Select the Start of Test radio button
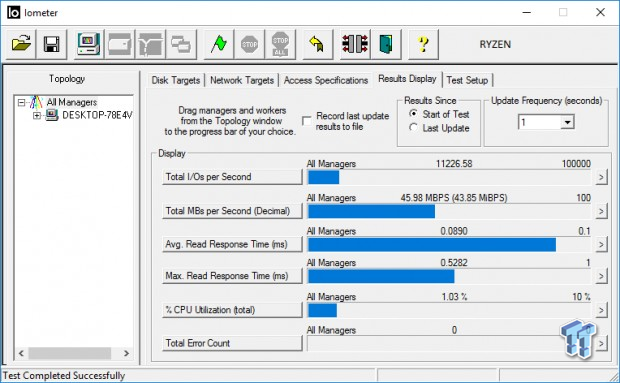 pyautogui.click(x=413, y=114)
